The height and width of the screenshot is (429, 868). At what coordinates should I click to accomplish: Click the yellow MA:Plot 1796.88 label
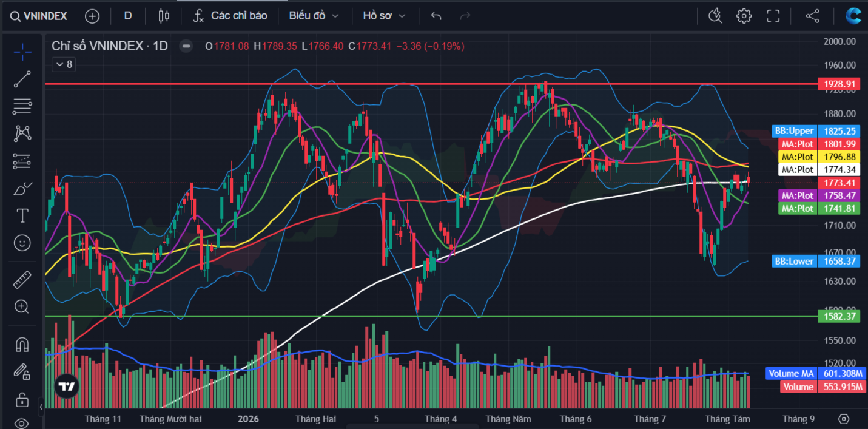819,157
